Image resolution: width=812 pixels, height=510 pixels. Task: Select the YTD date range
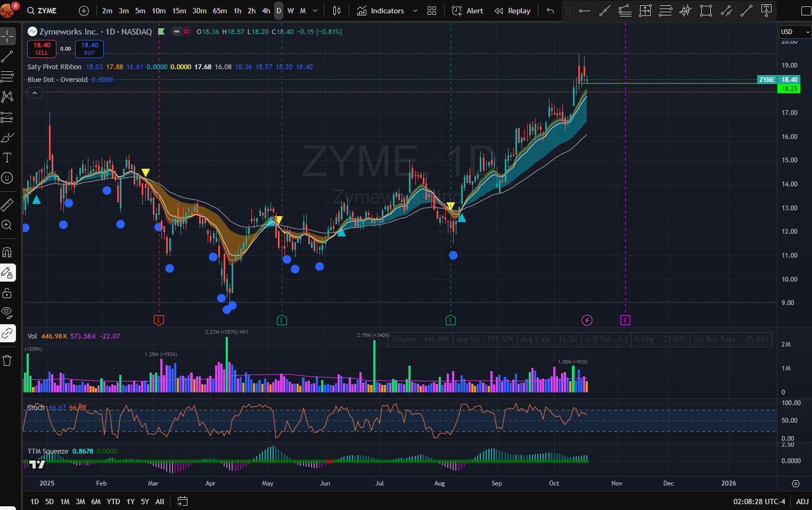click(113, 501)
